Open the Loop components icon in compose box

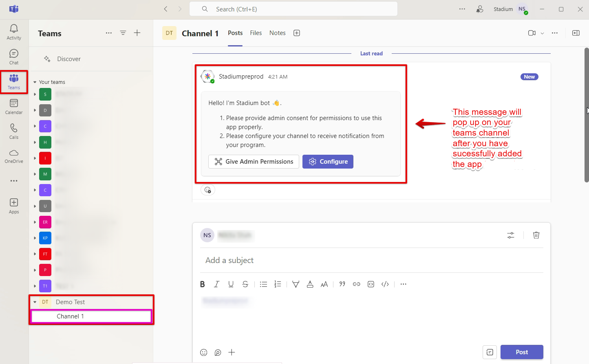pyautogui.click(x=218, y=353)
